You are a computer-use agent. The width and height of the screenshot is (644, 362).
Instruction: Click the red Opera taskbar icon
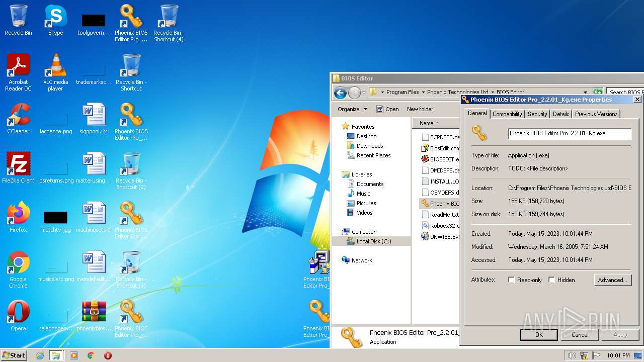coord(108,355)
